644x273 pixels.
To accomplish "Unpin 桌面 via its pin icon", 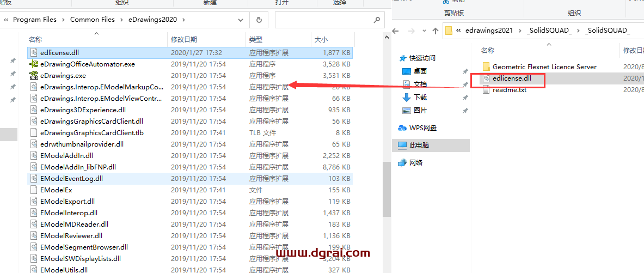I will pyautogui.click(x=465, y=71).
